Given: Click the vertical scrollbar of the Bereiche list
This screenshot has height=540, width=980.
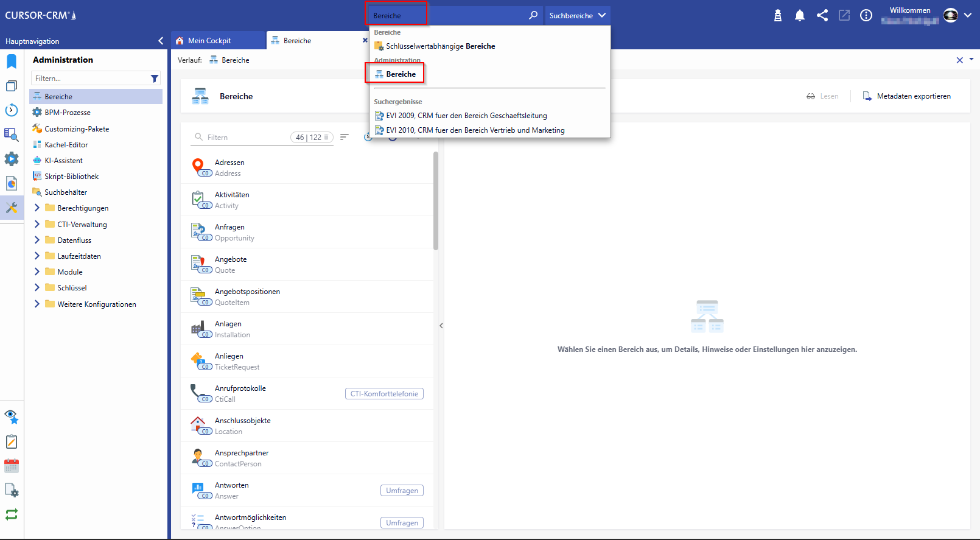Looking at the screenshot, I should tap(436, 201).
